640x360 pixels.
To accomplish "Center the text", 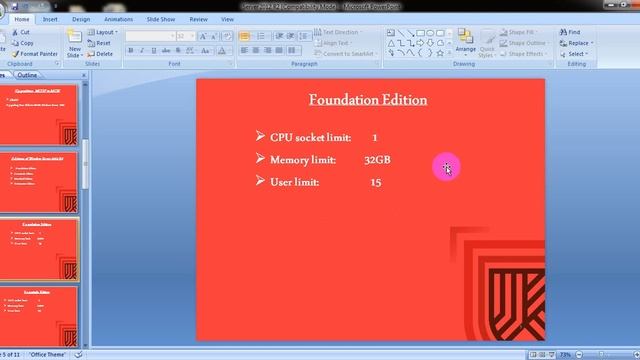I will pos(256,51).
